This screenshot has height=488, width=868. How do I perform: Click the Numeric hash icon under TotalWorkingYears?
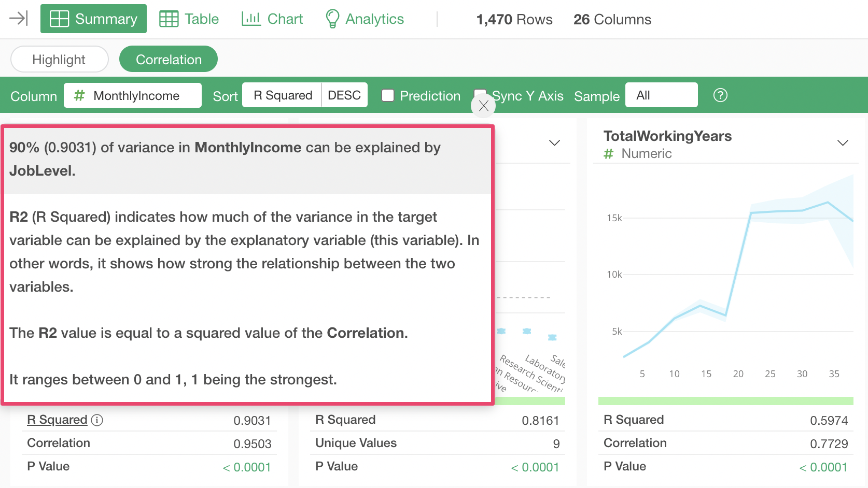point(609,154)
